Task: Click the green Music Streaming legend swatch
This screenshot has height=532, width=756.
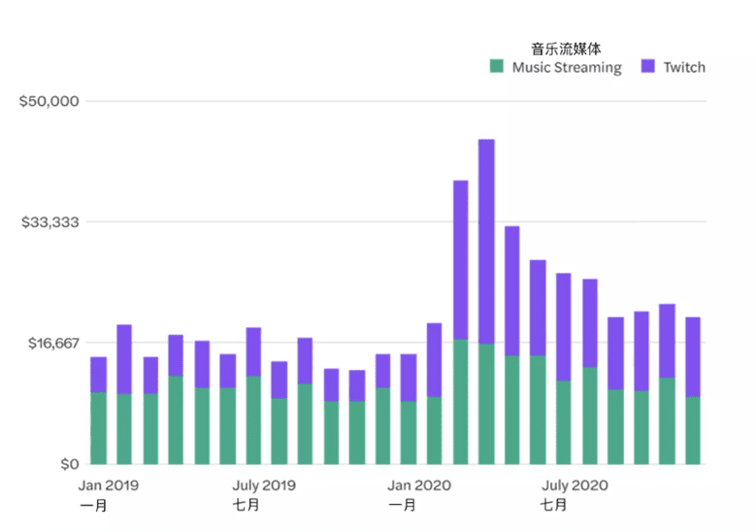Action: click(497, 67)
